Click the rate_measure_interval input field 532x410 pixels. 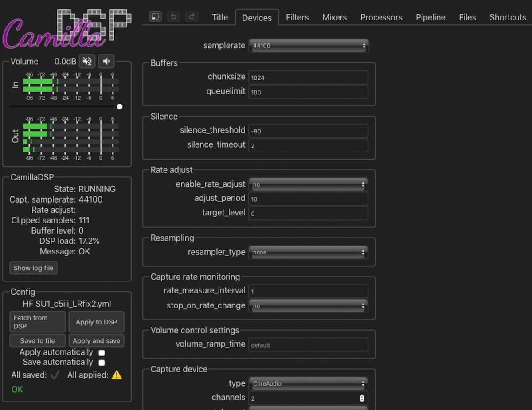[308, 291]
